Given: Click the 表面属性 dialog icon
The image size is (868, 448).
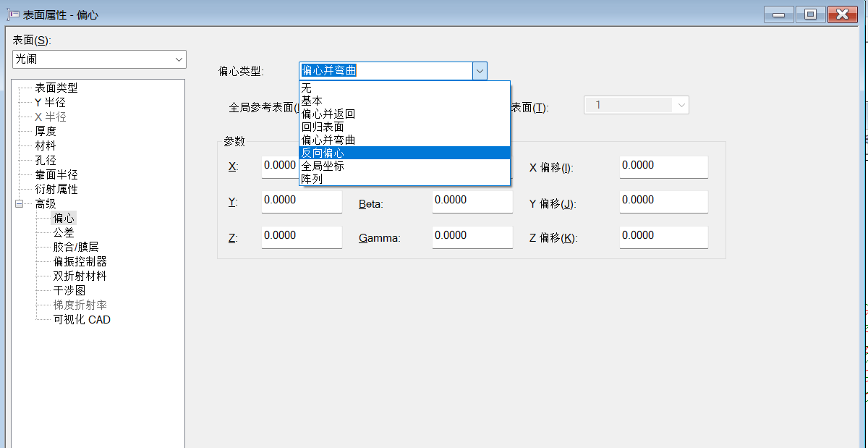Looking at the screenshot, I should tap(12, 13).
